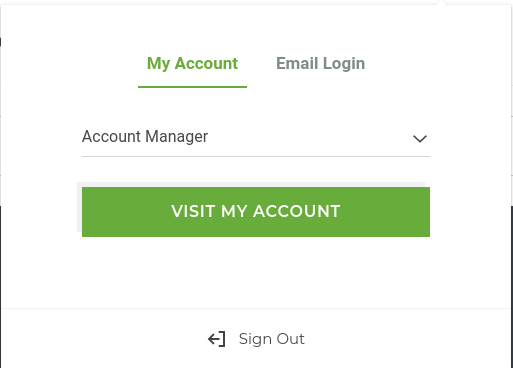Click the gray underline of the Account Manager field
Image resolution: width=513 pixels, height=368 pixels.
256,156
